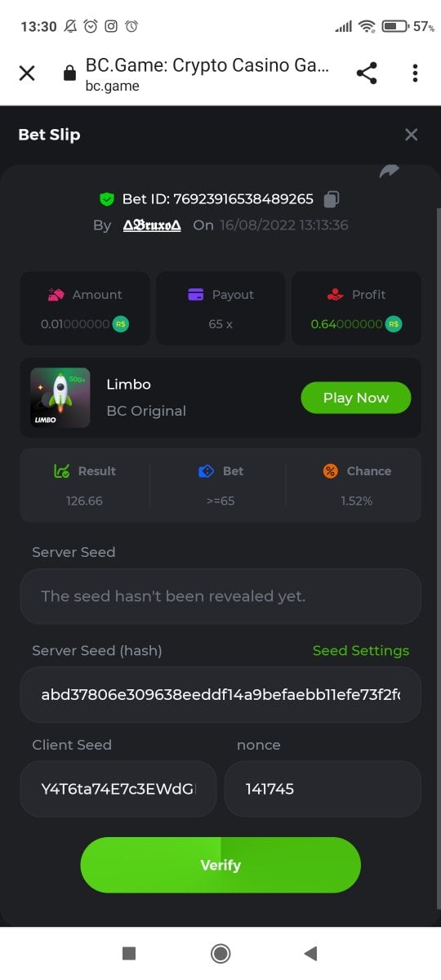This screenshot has width=441, height=980.
Task: Select the Client Seed field
Action: 118,789
